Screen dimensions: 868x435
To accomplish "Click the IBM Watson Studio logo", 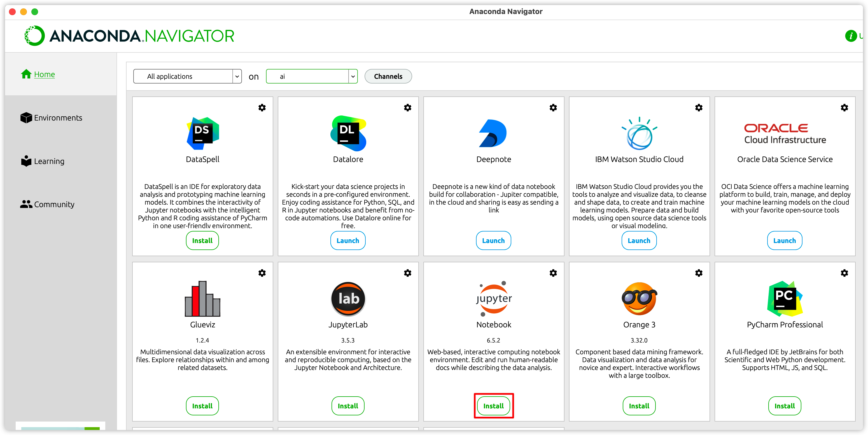I will (639, 133).
